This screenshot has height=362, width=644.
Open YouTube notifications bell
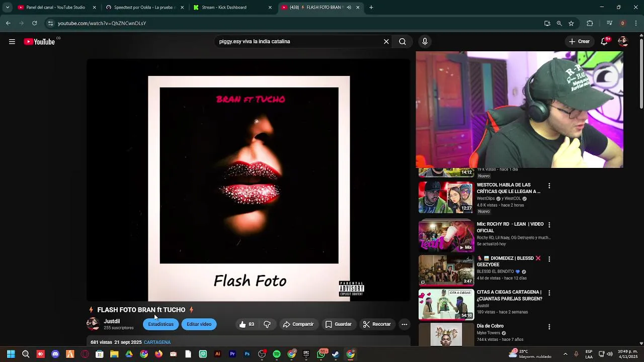604,42
